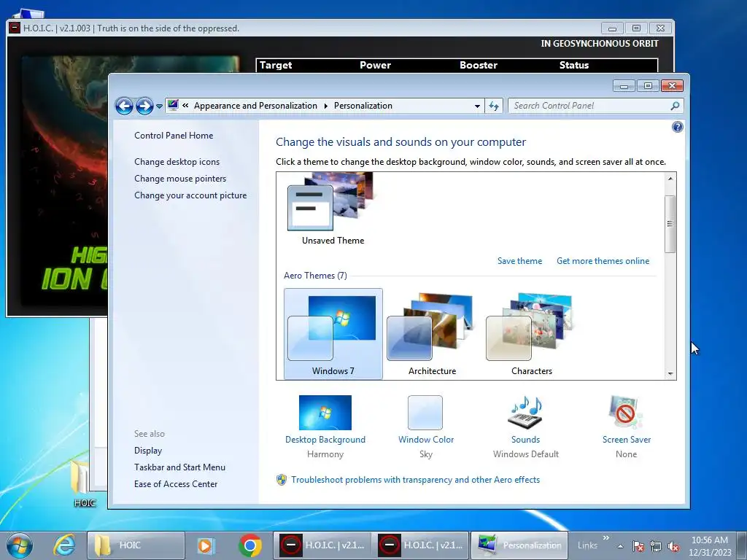This screenshot has height=560, width=747.
Task: Click the network tray icon
Action: click(x=656, y=546)
